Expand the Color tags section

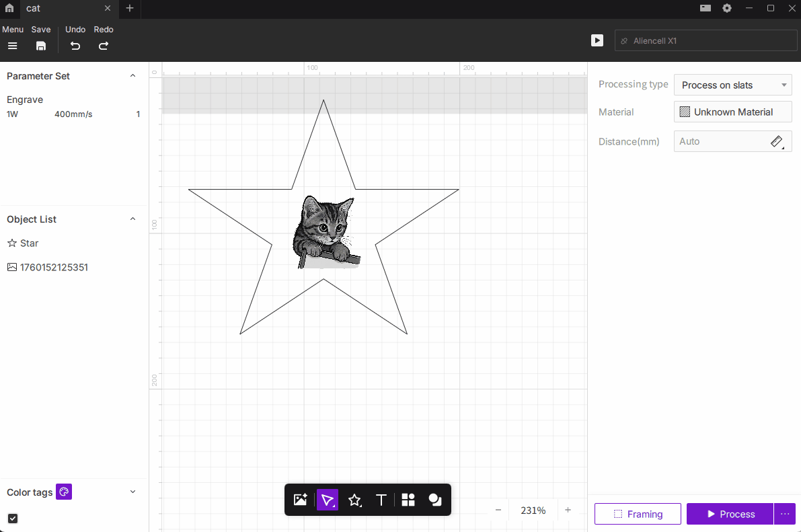coord(132,492)
